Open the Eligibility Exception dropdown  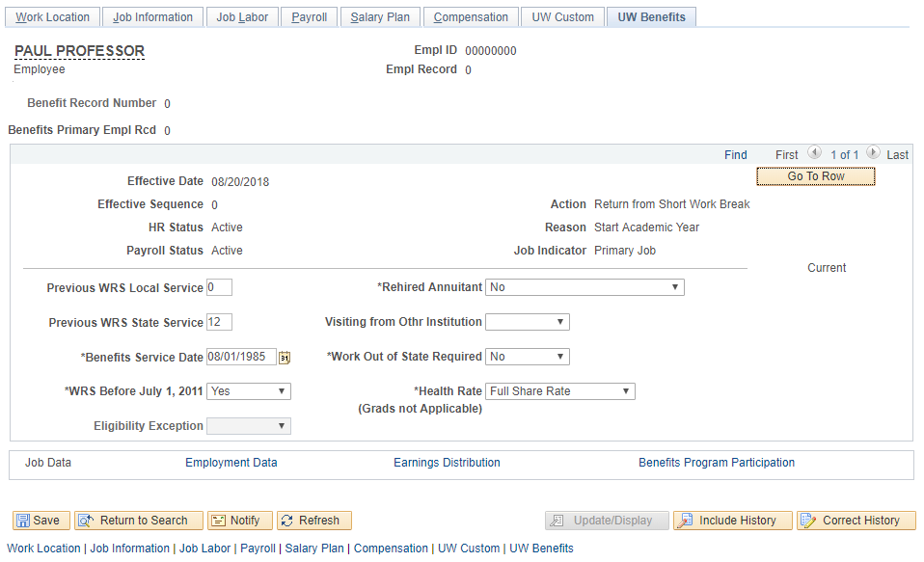(249, 426)
